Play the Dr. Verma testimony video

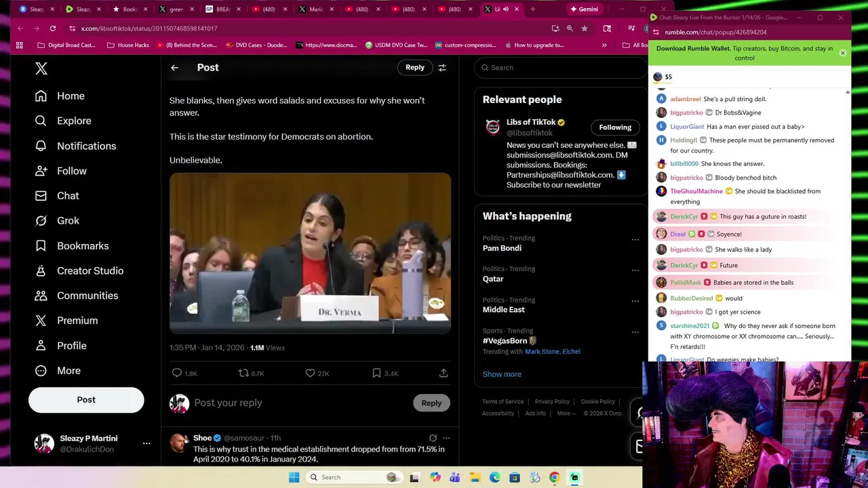pos(310,253)
